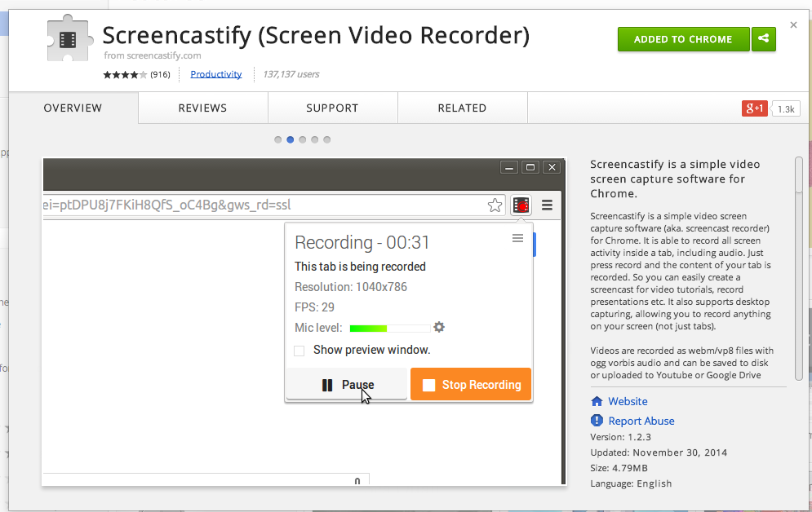Close the extension details dialog
812x512 pixels.
point(793,24)
